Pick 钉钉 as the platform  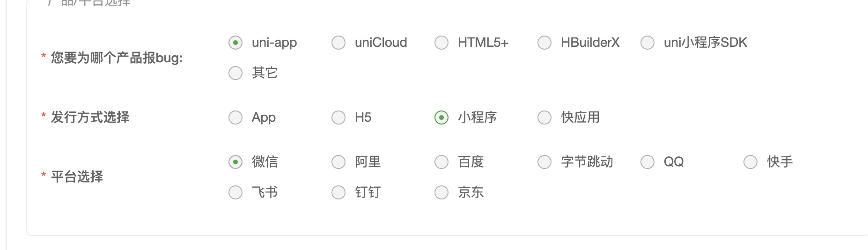coord(338,192)
